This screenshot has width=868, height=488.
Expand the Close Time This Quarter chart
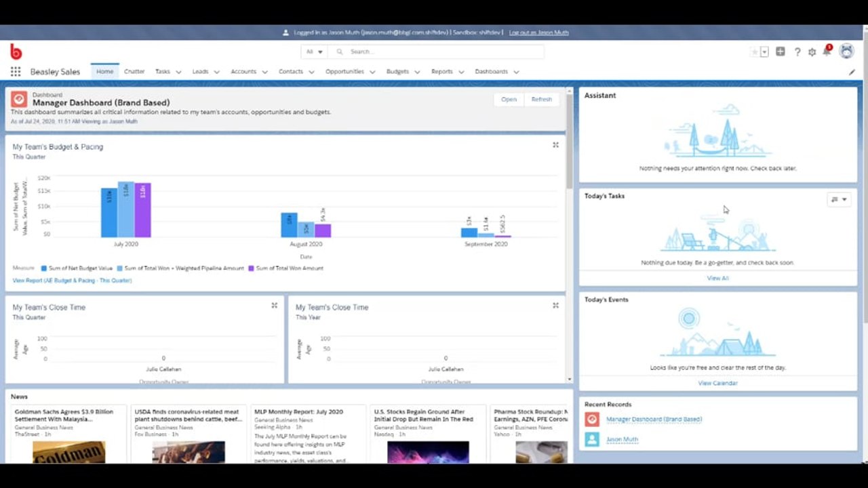point(274,306)
